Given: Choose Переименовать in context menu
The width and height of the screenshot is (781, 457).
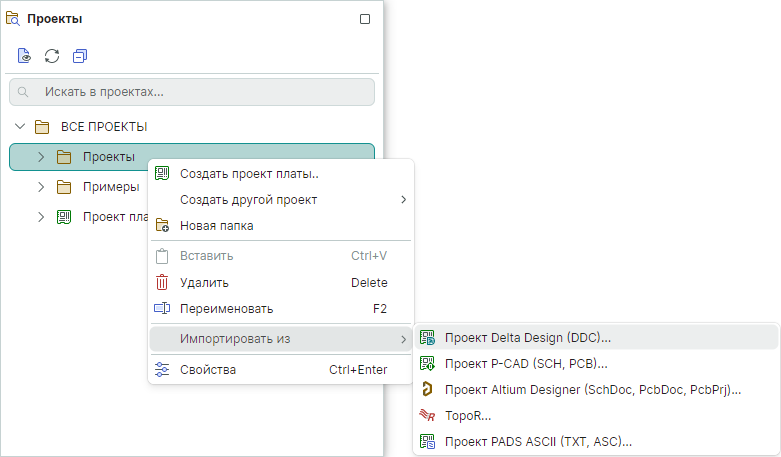Looking at the screenshot, I should (x=226, y=309).
